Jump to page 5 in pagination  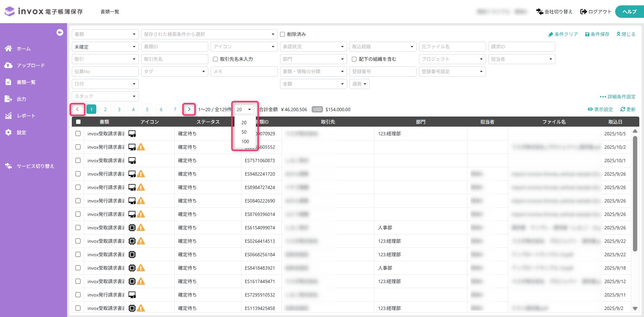coord(147,109)
